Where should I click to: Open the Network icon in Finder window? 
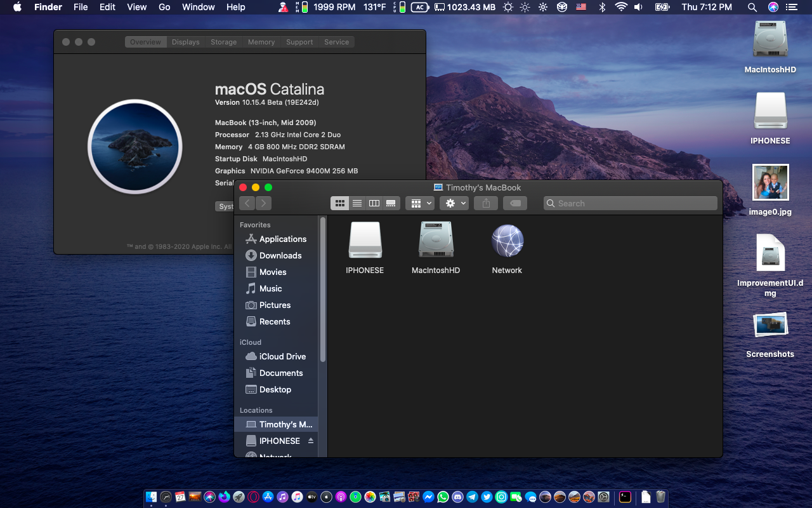click(507, 242)
